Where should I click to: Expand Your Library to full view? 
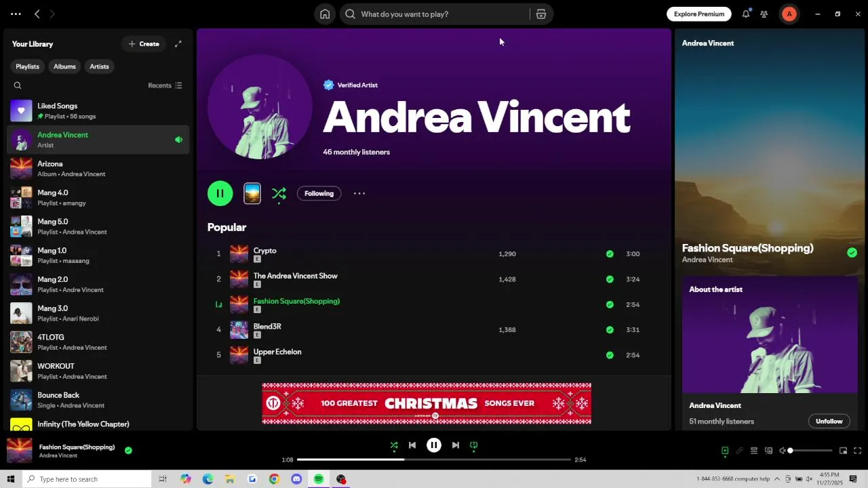[178, 44]
